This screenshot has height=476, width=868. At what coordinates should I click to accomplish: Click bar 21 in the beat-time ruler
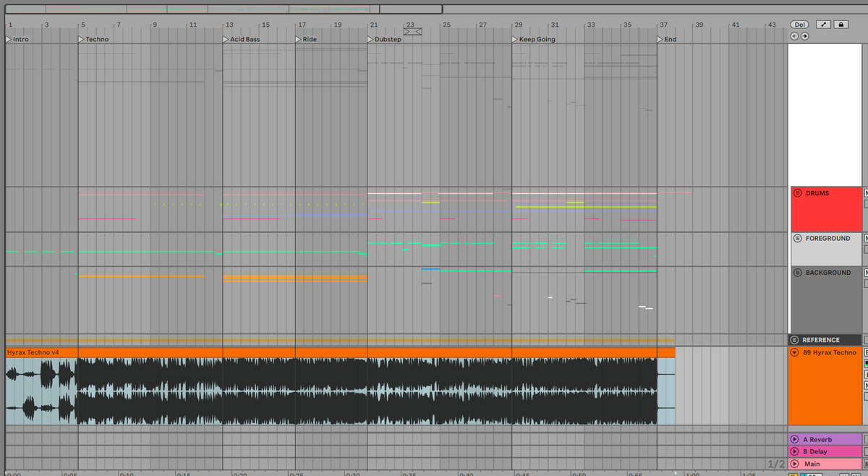[x=373, y=25]
